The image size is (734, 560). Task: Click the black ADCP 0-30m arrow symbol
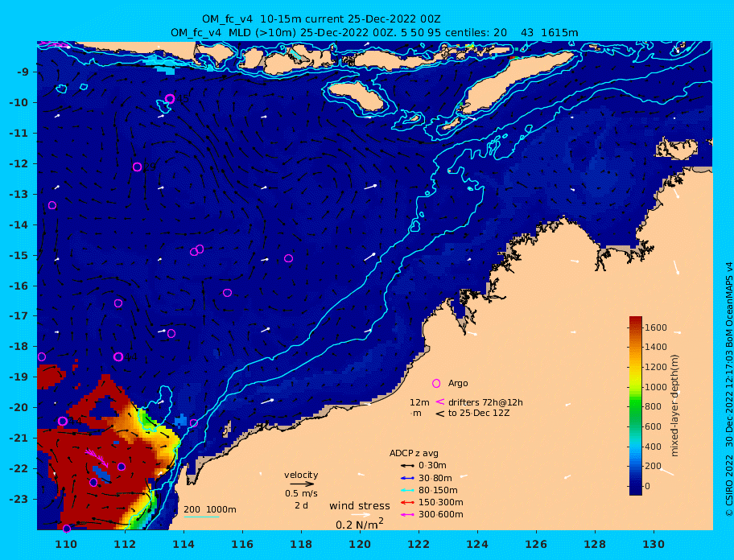point(407,466)
